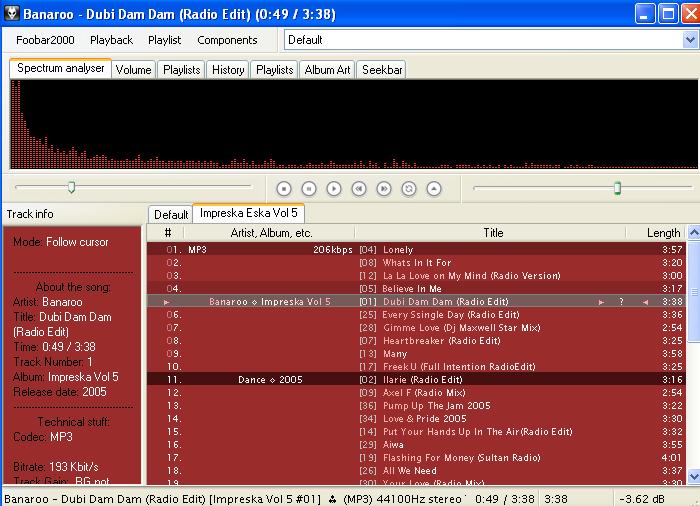Screen dimensions: 700x506
Task: Select the track Heartbreaker (Radio Edit)
Action: click(x=416, y=340)
